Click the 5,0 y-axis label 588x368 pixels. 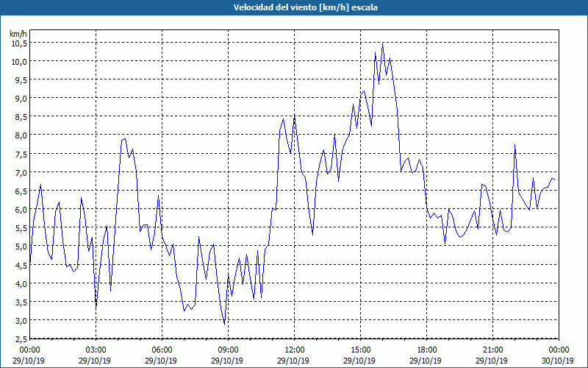pos(21,247)
